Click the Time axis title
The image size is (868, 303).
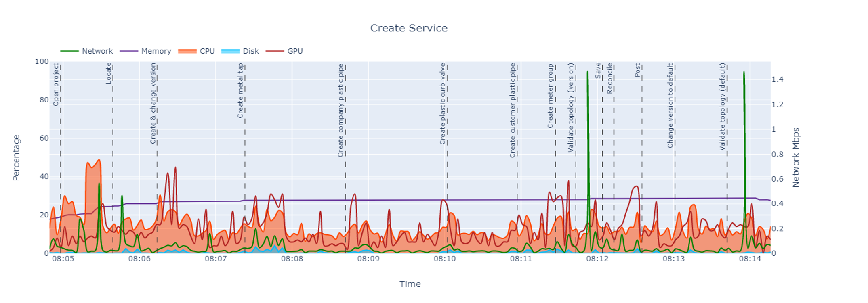pos(410,284)
